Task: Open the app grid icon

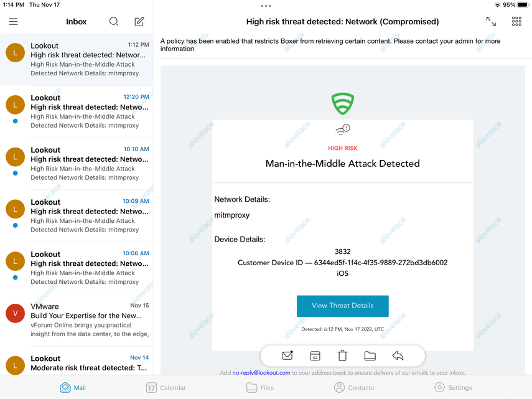Action: click(516, 22)
